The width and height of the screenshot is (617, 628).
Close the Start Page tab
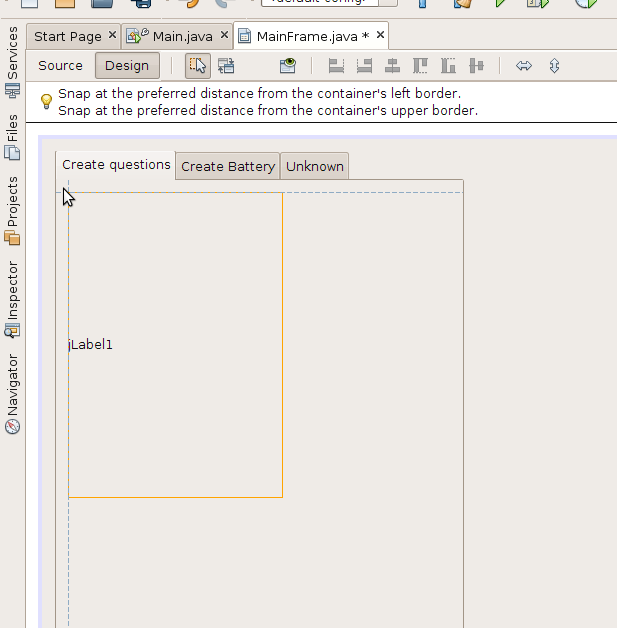coord(113,35)
